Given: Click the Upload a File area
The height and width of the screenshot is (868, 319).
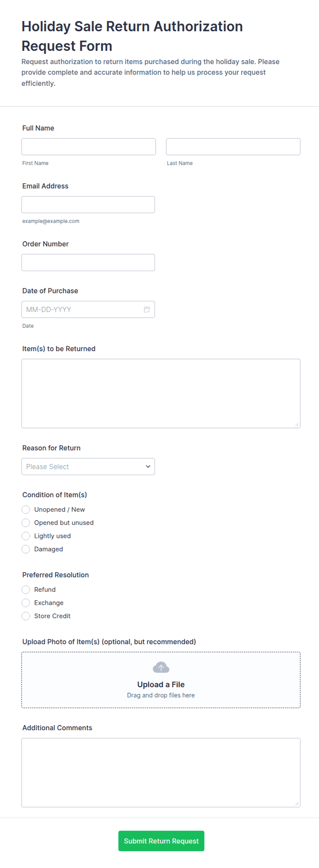Looking at the screenshot, I should coord(161,680).
